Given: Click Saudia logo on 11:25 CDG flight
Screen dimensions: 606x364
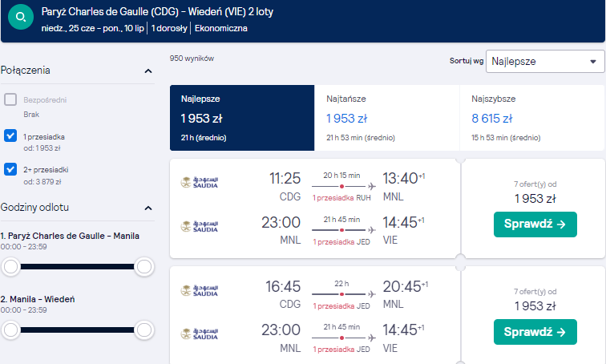Looking at the screenshot, I should (200, 182).
